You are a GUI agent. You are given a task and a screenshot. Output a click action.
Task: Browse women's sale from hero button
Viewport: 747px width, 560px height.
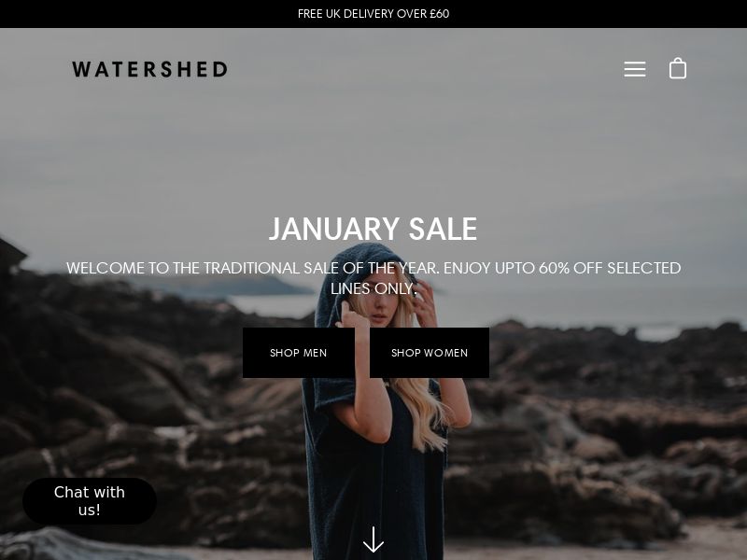click(x=430, y=353)
